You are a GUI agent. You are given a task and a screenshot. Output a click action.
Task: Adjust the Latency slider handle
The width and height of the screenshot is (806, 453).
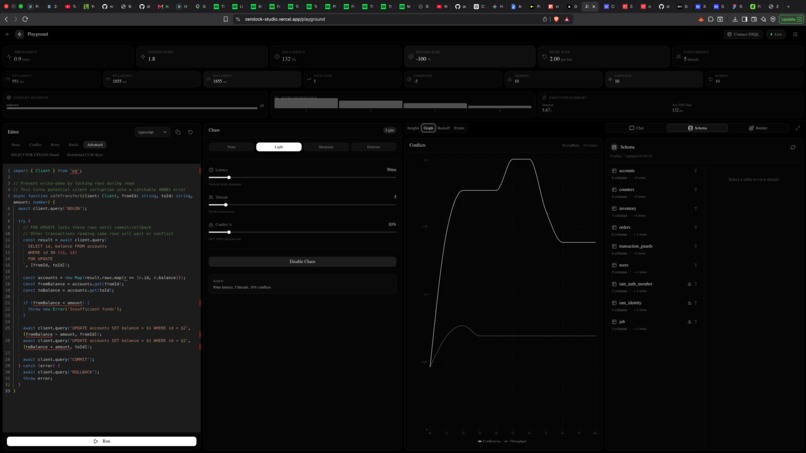[x=229, y=177]
